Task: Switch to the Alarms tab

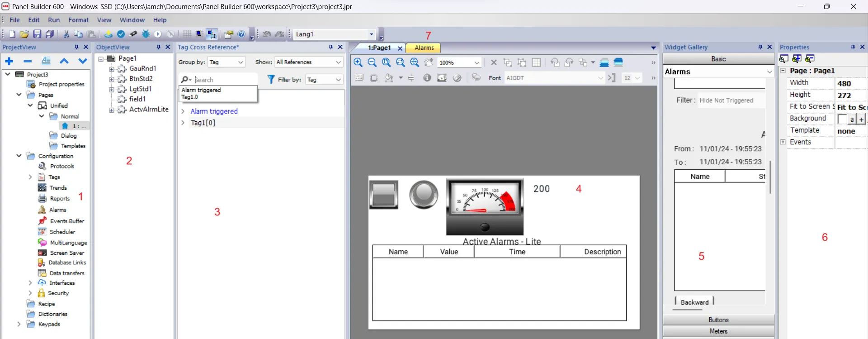Action: click(x=424, y=48)
